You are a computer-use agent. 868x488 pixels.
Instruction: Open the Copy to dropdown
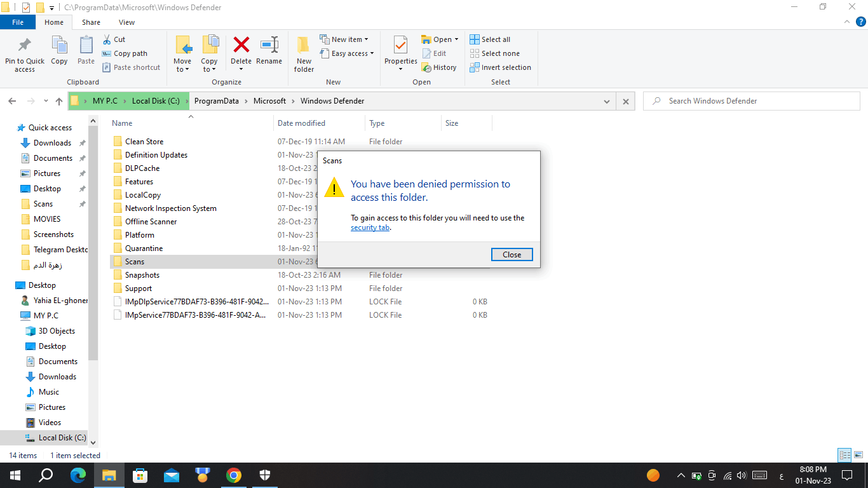(210, 54)
